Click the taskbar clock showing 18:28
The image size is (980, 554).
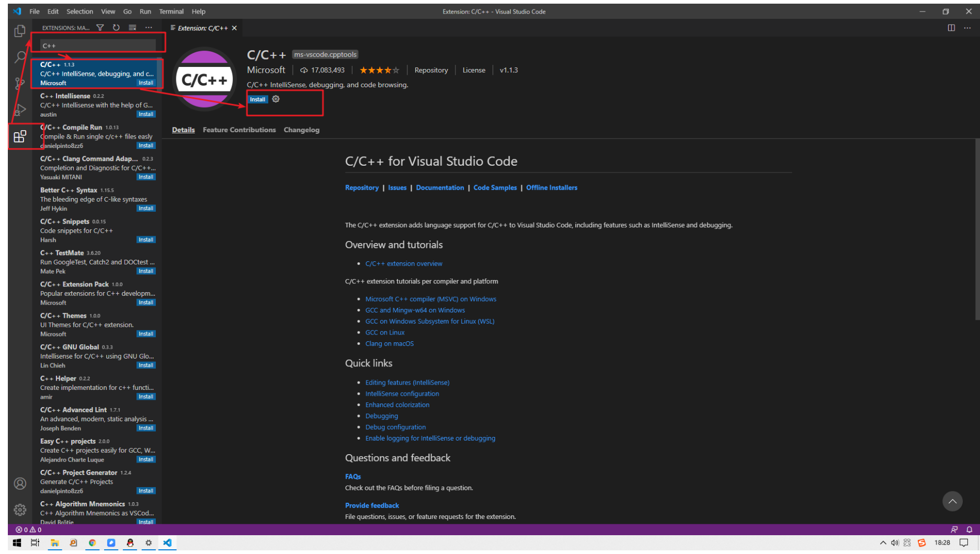pyautogui.click(x=942, y=543)
